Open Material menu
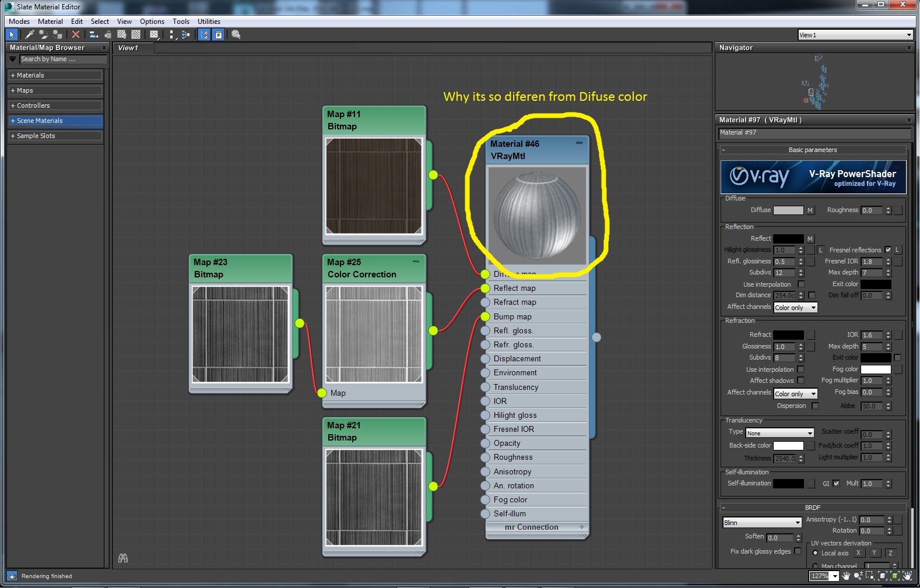 point(50,21)
